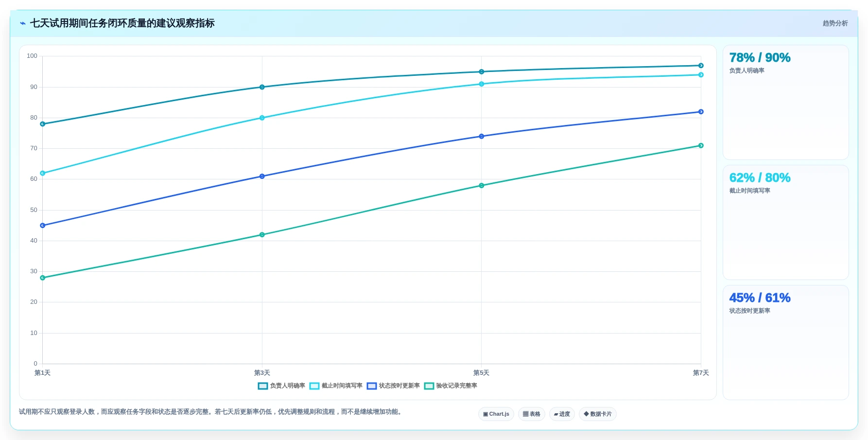Click the 第3天 x-axis label

262,373
